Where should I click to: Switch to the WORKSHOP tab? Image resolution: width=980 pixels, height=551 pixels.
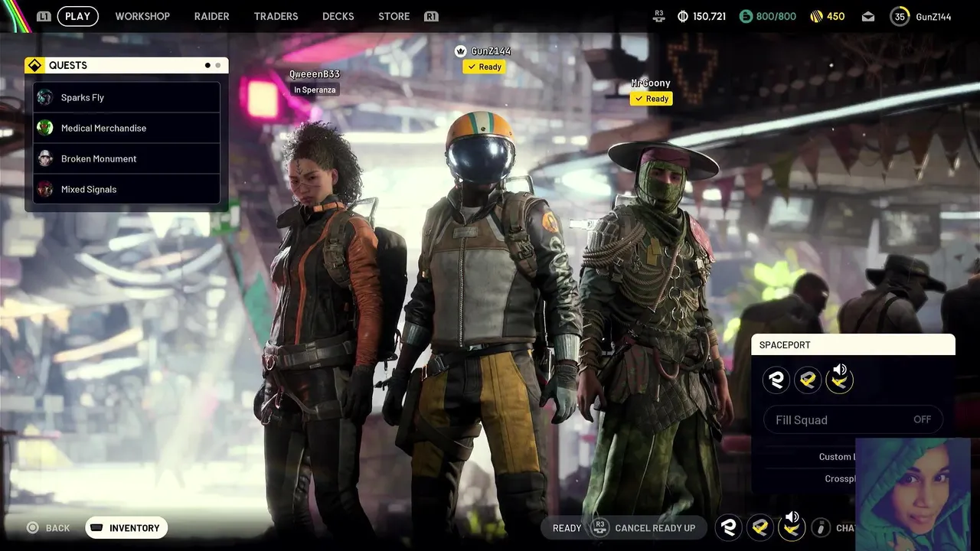142,16
